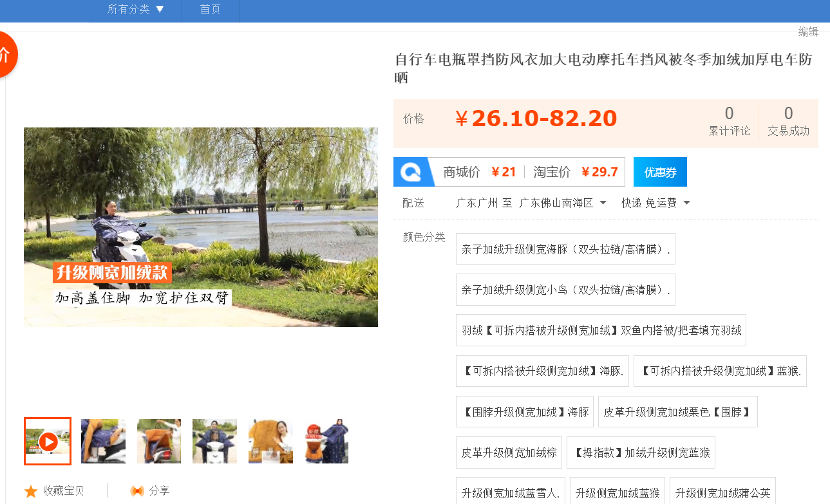830x504 pixels.
Task: Click the 优惠券 coupon button
Action: point(660,172)
